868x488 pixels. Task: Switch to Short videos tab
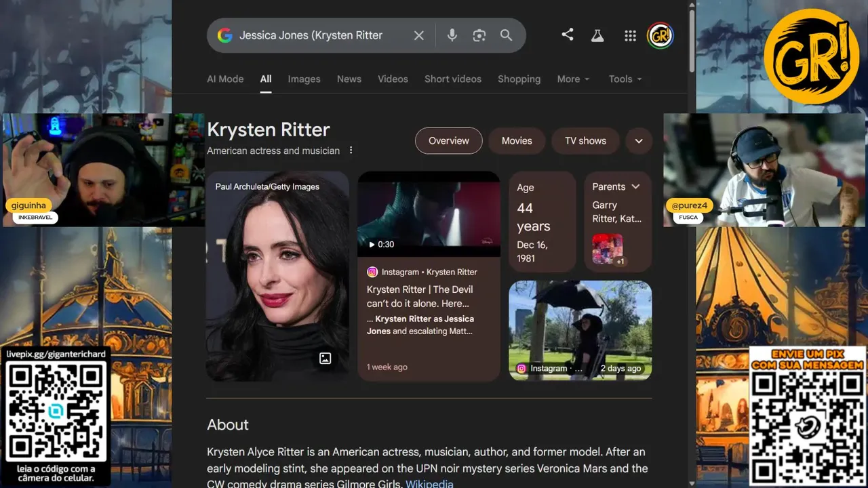pyautogui.click(x=453, y=79)
